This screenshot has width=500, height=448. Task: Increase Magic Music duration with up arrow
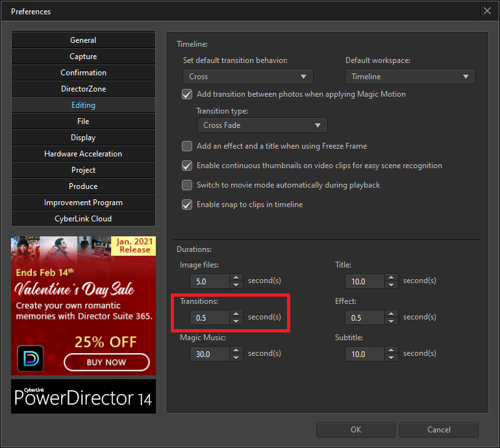[x=236, y=350]
